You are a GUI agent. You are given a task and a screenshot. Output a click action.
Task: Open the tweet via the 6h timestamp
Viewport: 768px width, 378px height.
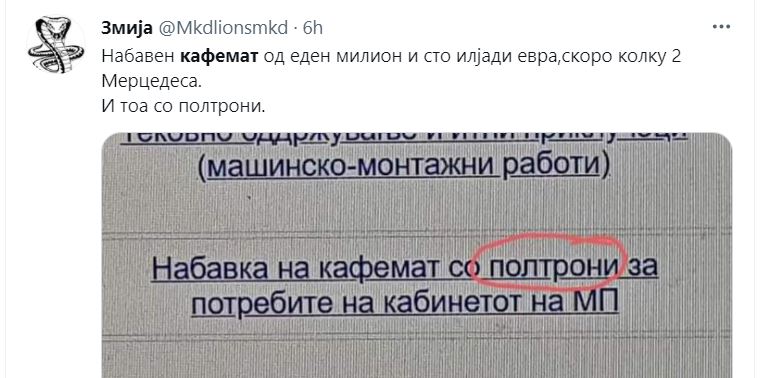tap(313, 28)
